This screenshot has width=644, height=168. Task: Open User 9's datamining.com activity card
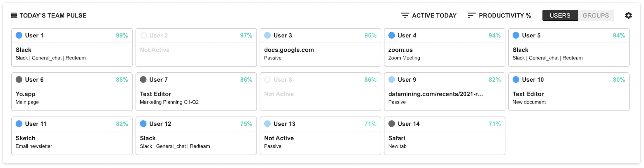(x=444, y=92)
